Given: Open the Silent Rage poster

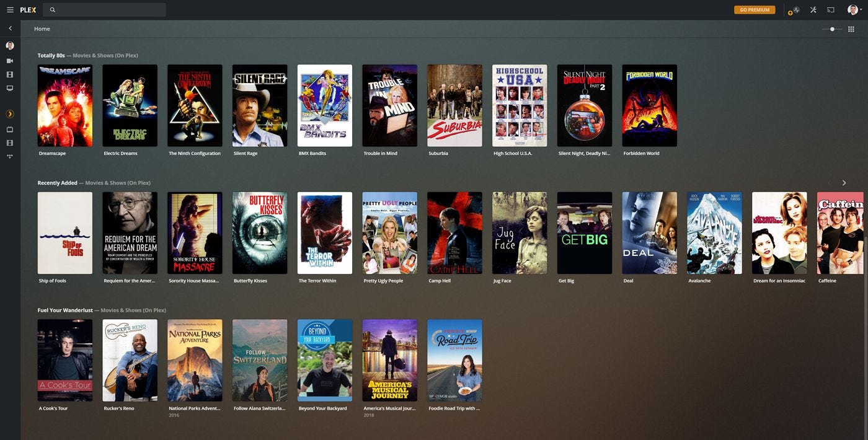Looking at the screenshot, I should (x=260, y=105).
